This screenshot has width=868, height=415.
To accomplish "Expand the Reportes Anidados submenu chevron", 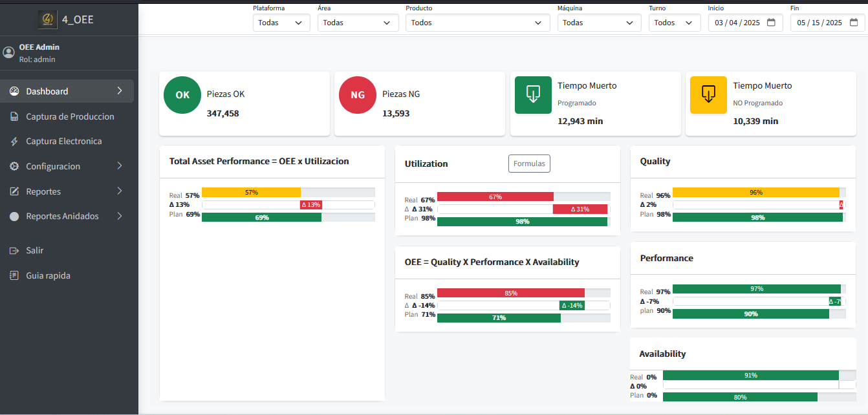I will (120, 217).
